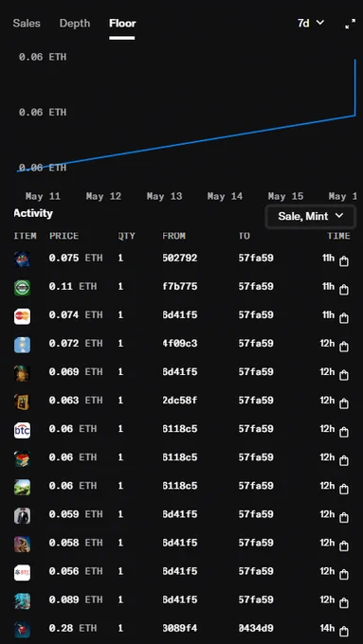Open transaction icon for 0.28 ETH row
Viewport: 363px width, 644px height.
click(x=344, y=632)
